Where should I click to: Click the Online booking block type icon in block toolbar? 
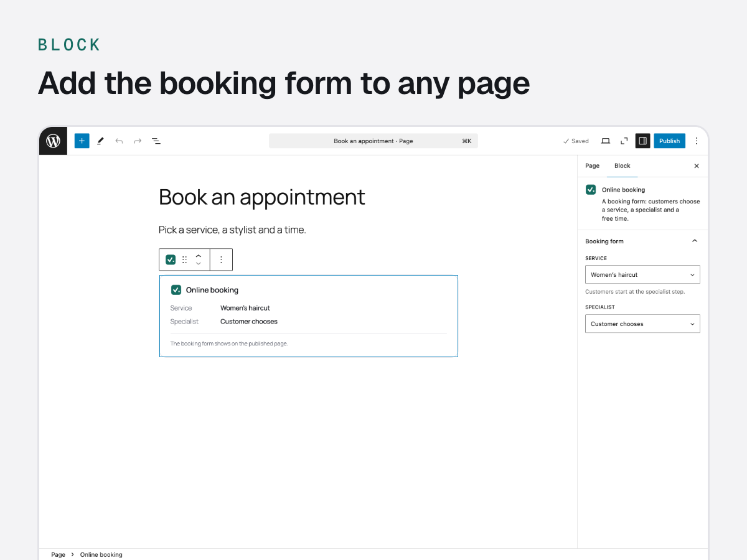[171, 259]
